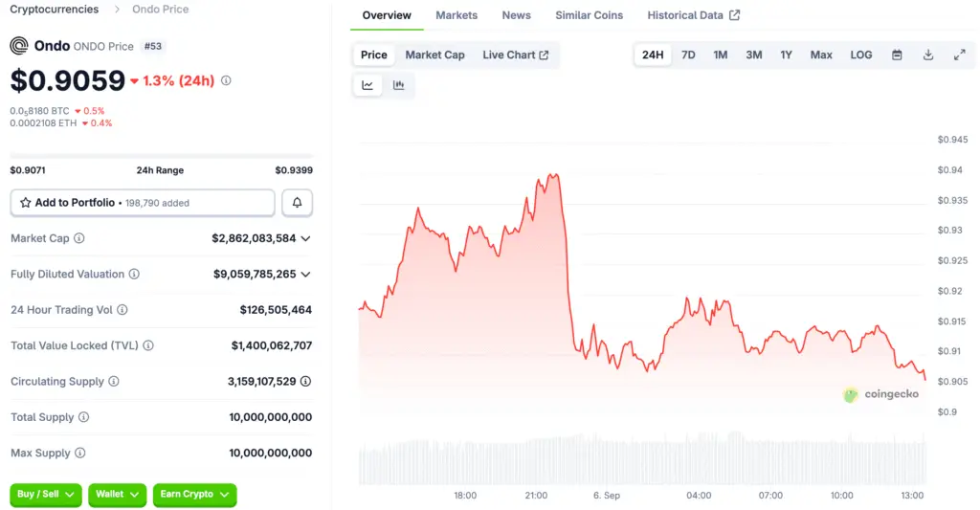Show Total Supply info icon
Screen dimensions: 980x510
[x=84, y=417]
